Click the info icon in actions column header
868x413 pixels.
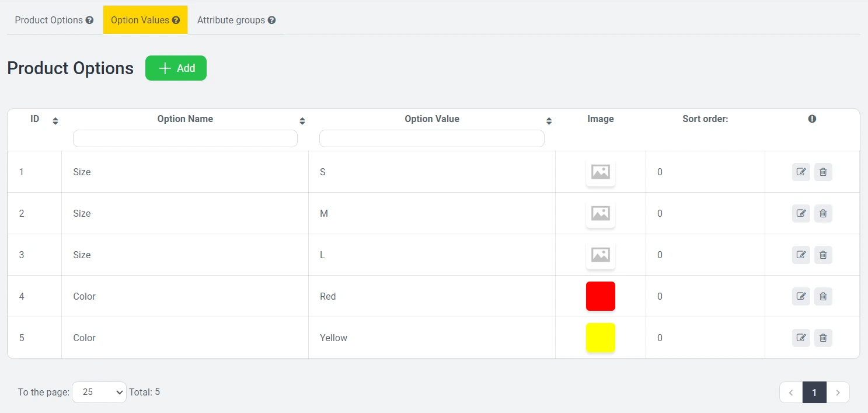coord(812,119)
